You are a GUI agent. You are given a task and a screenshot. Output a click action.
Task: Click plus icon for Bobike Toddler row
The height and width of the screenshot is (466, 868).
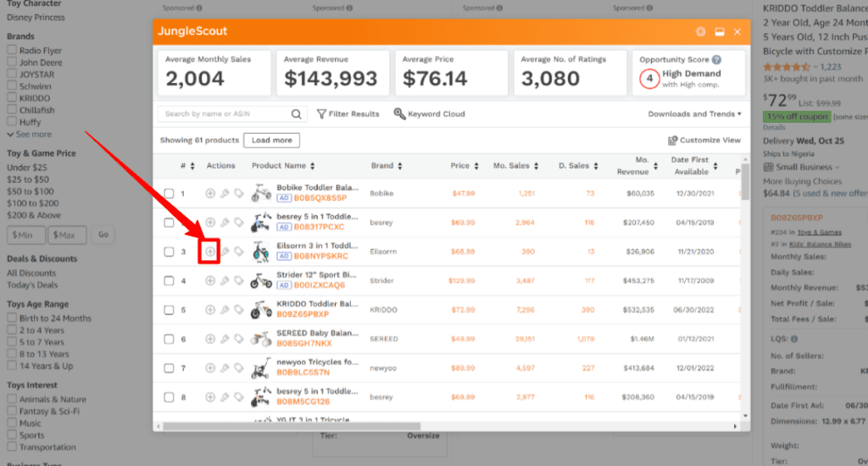pyautogui.click(x=210, y=193)
